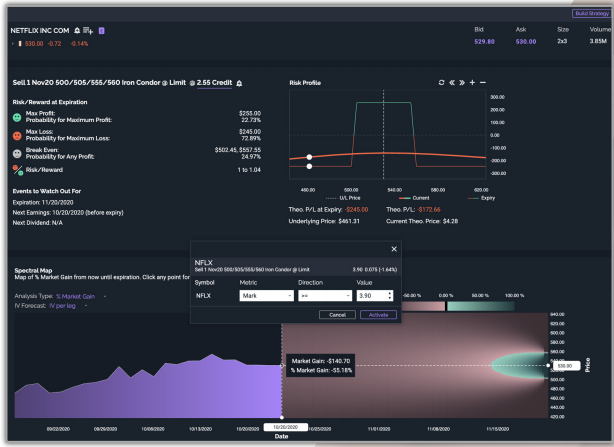Open the IV Forecast IV per leg dropdown
Viewport: 614px width, 447px height.
click(68, 306)
